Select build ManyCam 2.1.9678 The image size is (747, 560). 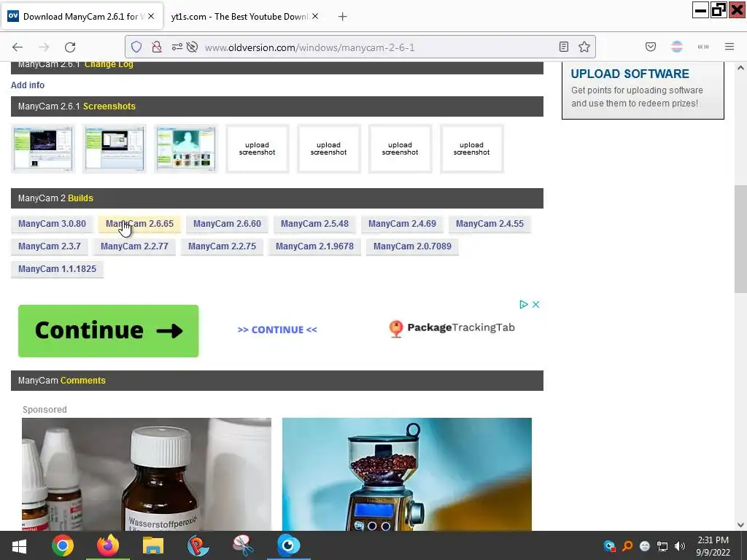pyautogui.click(x=314, y=246)
